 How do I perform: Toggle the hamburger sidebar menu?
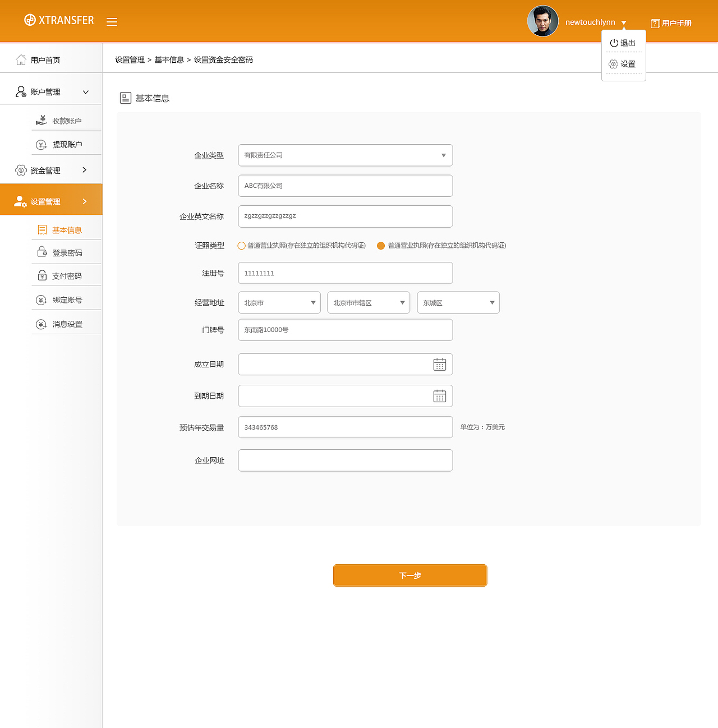pyautogui.click(x=112, y=22)
